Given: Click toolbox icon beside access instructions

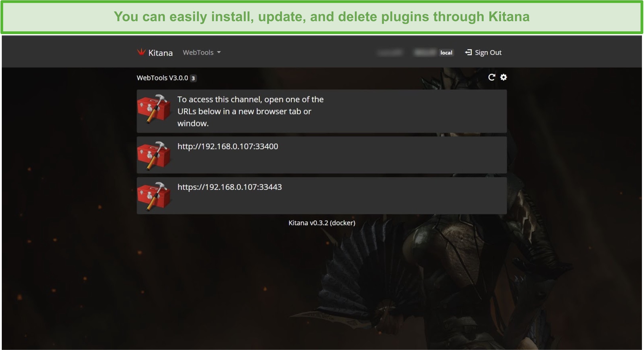Looking at the screenshot, I should (x=154, y=109).
